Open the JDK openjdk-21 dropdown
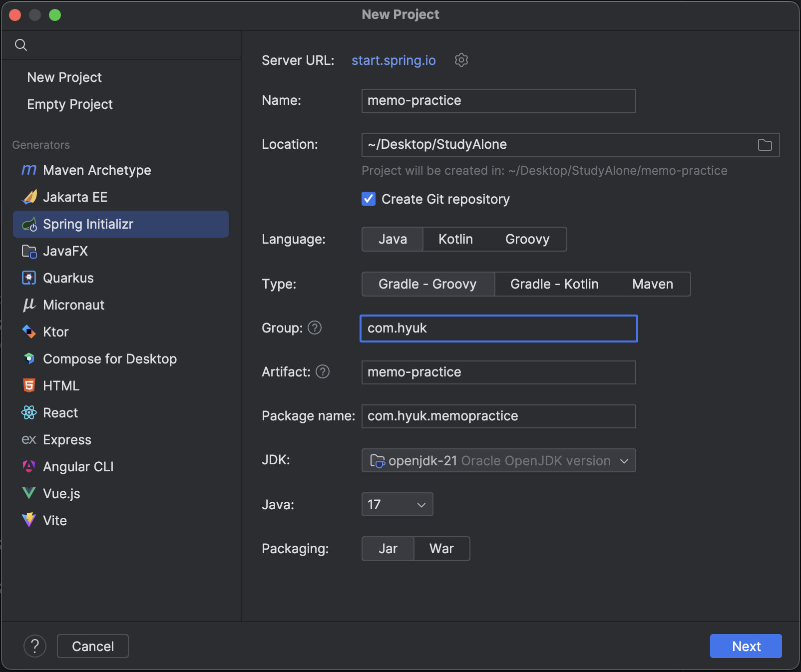This screenshot has height=672, width=801. tap(498, 460)
